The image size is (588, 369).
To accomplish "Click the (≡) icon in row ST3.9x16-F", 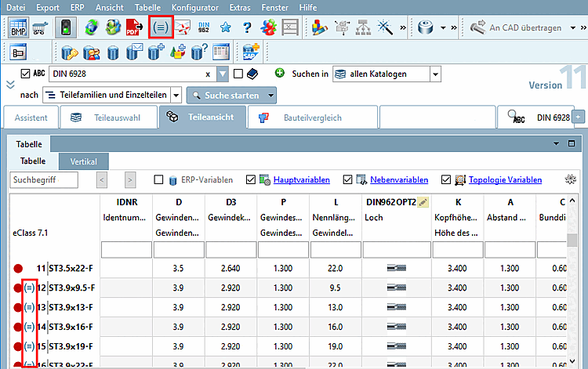I will tap(29, 327).
